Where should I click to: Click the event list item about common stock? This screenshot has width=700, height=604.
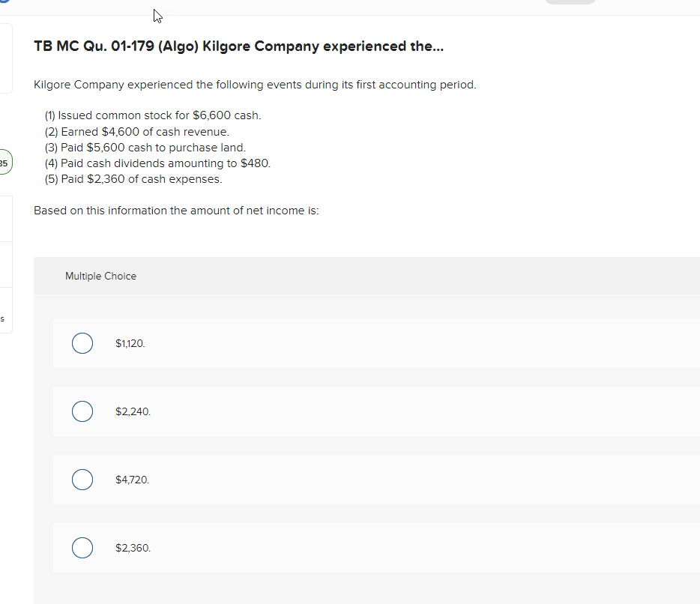(x=152, y=115)
